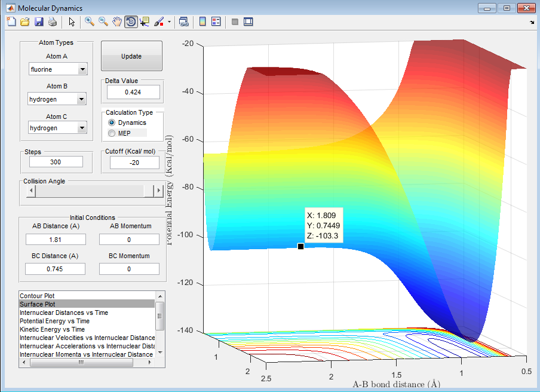540x392 pixels.
Task: Enable the Data Cursor tool
Action: pos(145,22)
